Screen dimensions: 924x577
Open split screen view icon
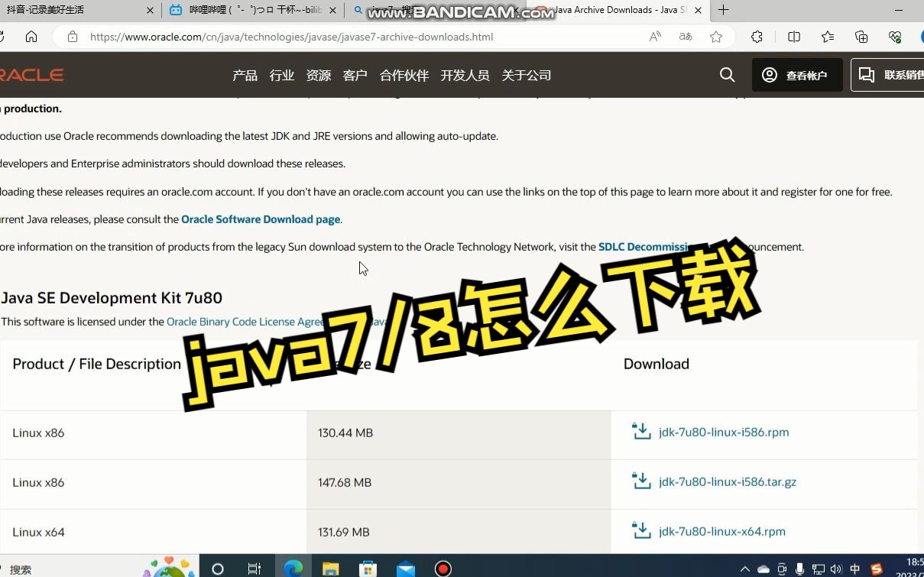pos(794,37)
